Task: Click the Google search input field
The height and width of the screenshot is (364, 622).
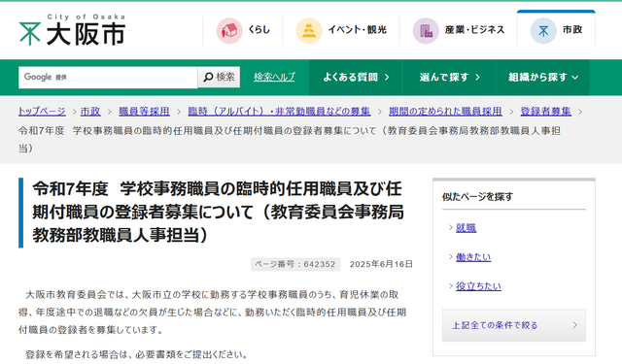Action: 108,78
